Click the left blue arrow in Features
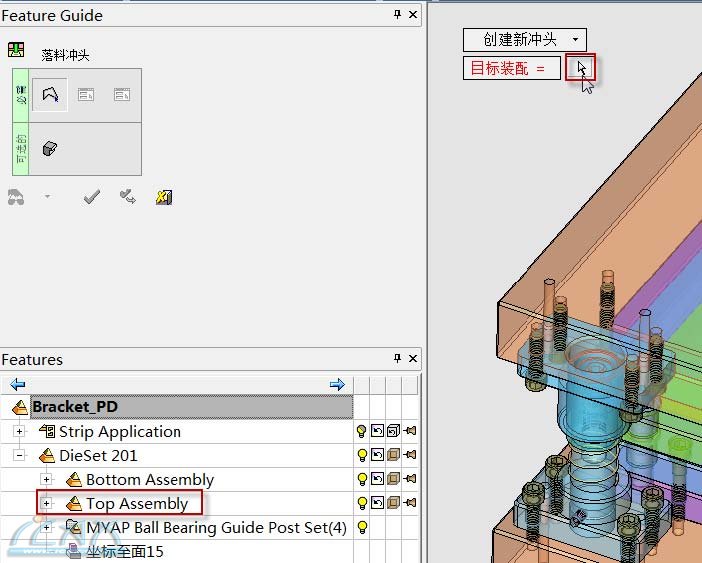The width and height of the screenshot is (702, 563). 18,384
